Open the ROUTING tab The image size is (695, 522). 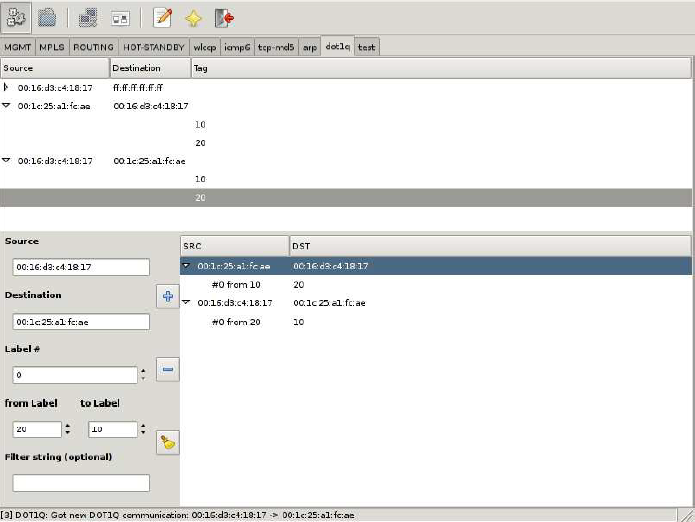click(x=93, y=47)
